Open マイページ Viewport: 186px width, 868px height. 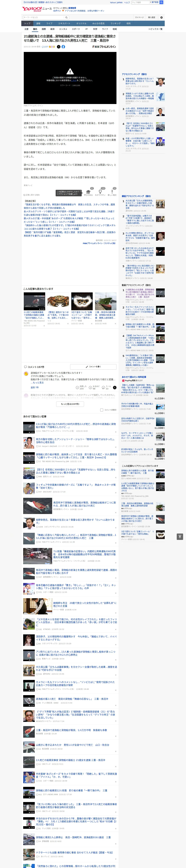pyautogui.click(x=139, y=18)
